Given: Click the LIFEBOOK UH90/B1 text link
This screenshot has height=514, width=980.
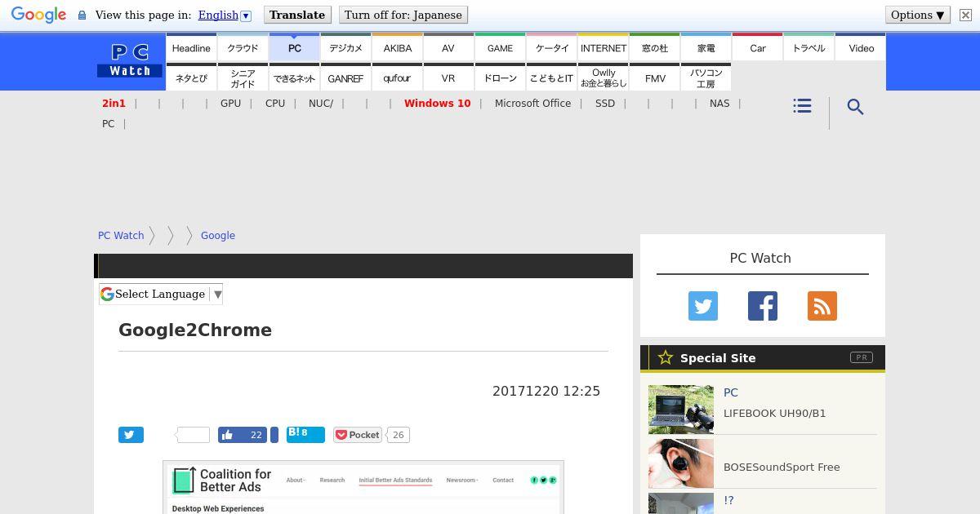Looking at the screenshot, I should pos(774,413).
